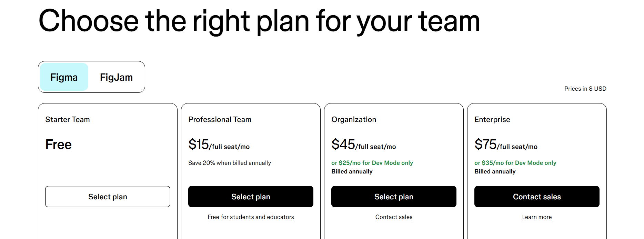Switch to the FigJam tab
The width and height of the screenshot is (644, 239).
[116, 77]
